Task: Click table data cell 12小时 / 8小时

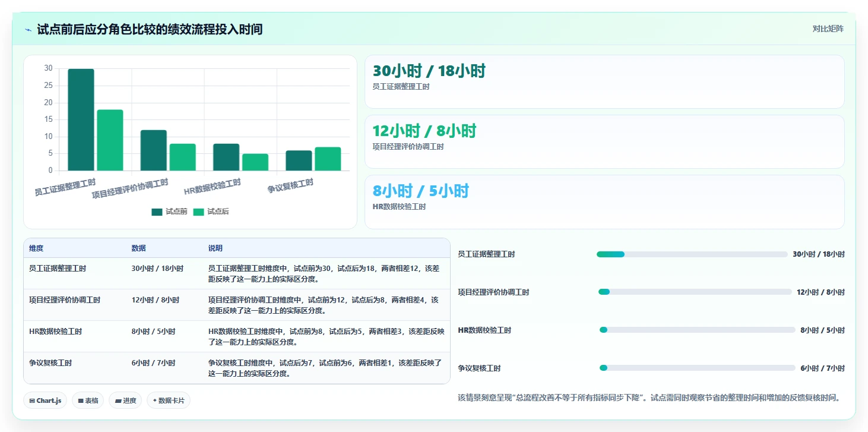Action: click(155, 300)
